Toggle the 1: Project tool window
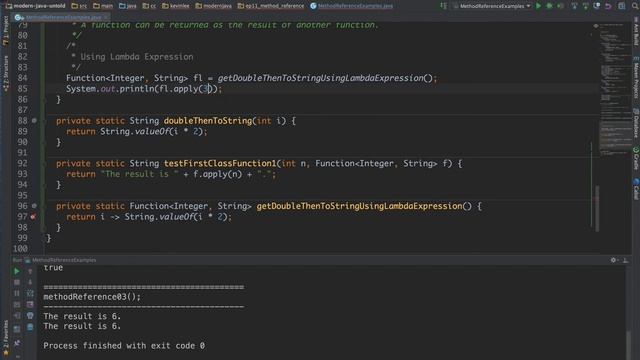Viewport: 640px width, 360px height. [x=5, y=31]
